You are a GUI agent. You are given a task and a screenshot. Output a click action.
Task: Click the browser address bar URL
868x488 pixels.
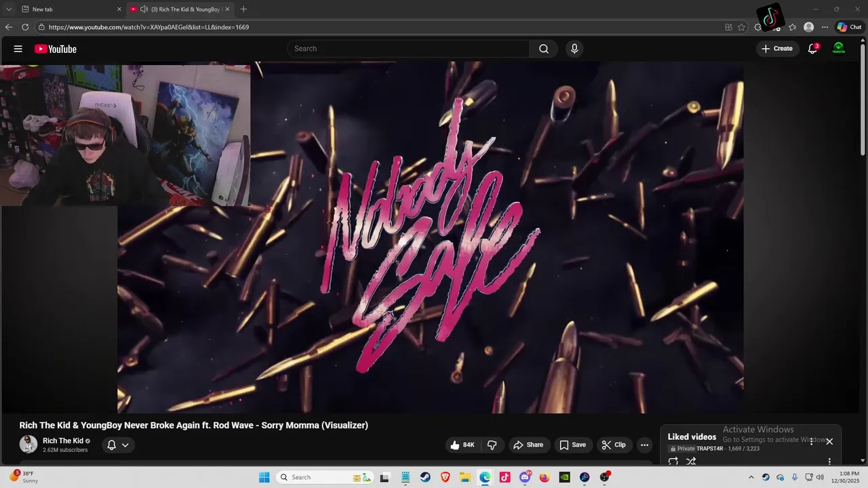coord(149,27)
